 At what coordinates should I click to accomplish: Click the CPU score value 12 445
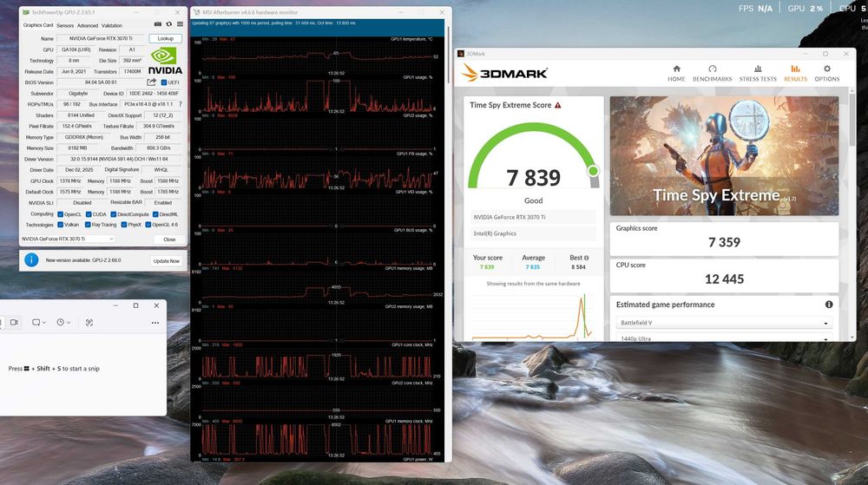724,279
